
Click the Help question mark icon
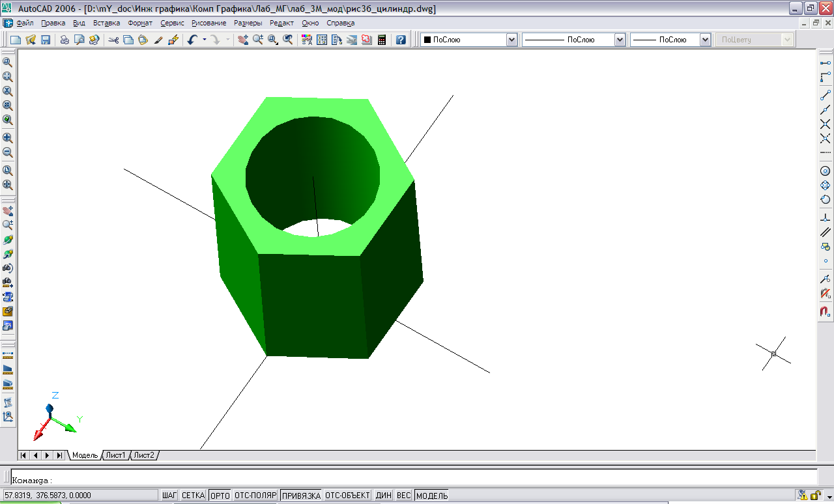click(401, 40)
